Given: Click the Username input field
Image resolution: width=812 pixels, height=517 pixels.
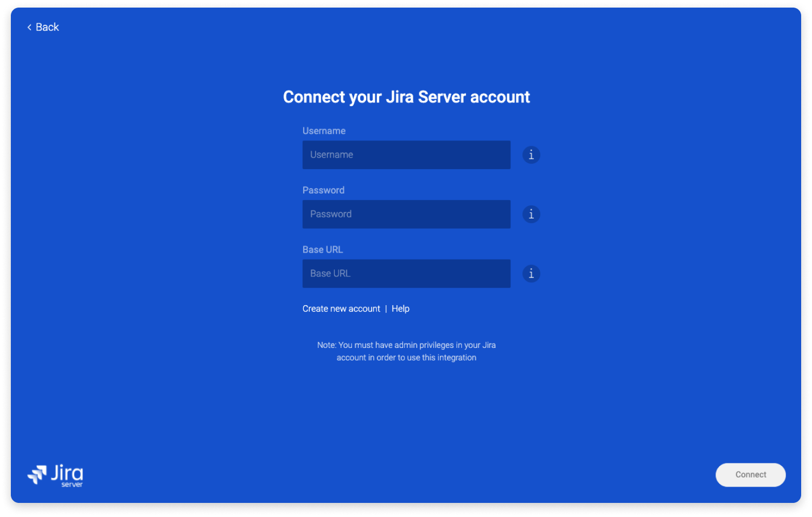Looking at the screenshot, I should click(x=406, y=155).
